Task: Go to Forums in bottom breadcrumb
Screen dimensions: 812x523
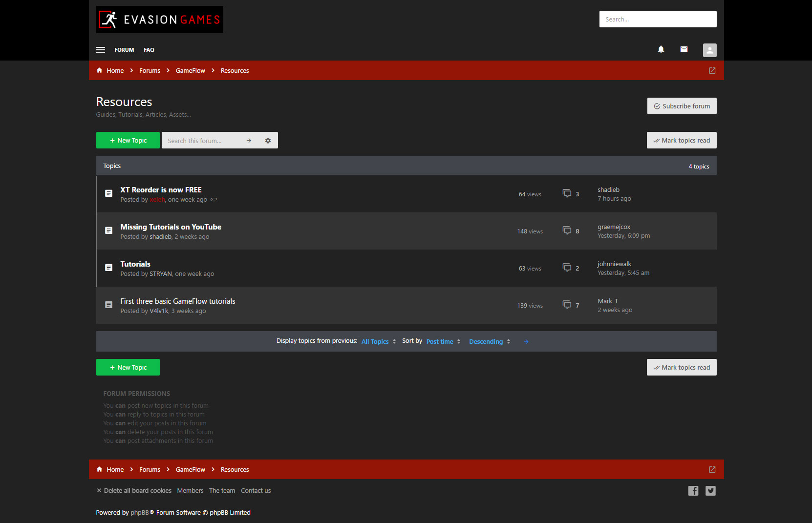Action: [x=150, y=470]
